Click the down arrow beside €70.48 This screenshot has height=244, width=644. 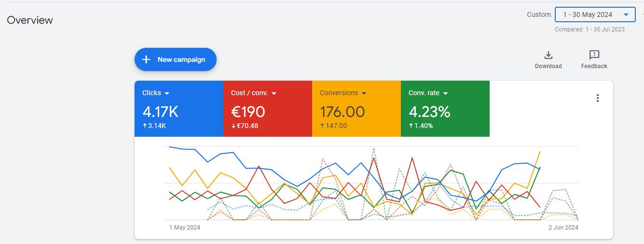point(233,126)
